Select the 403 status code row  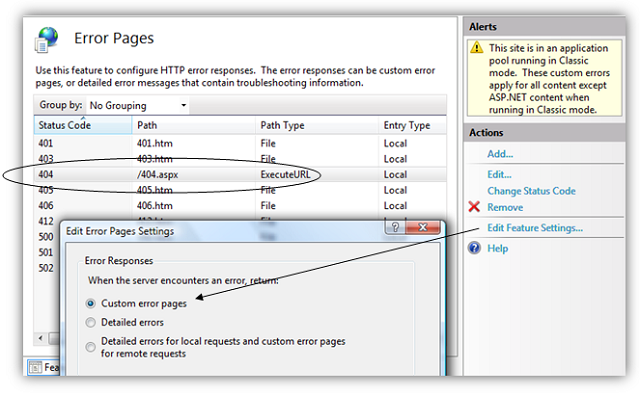click(240, 159)
